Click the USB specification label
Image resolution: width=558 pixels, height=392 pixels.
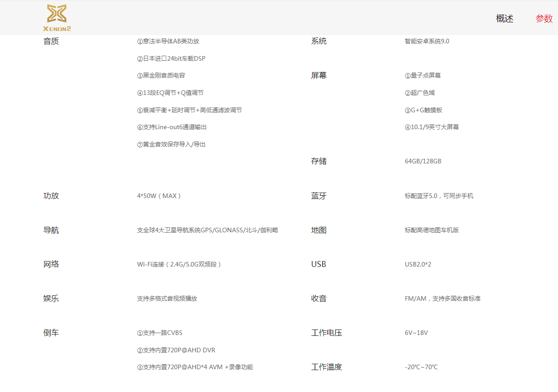point(318,264)
